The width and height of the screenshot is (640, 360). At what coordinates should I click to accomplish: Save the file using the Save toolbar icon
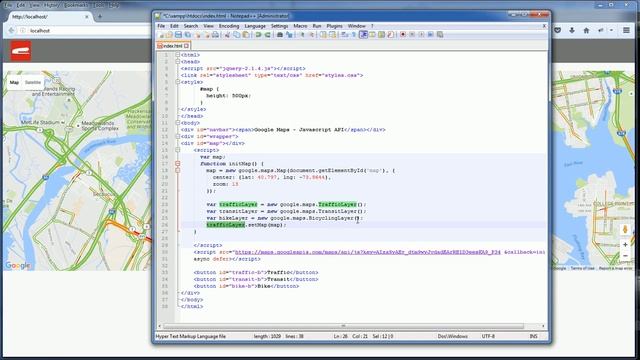[178, 35]
